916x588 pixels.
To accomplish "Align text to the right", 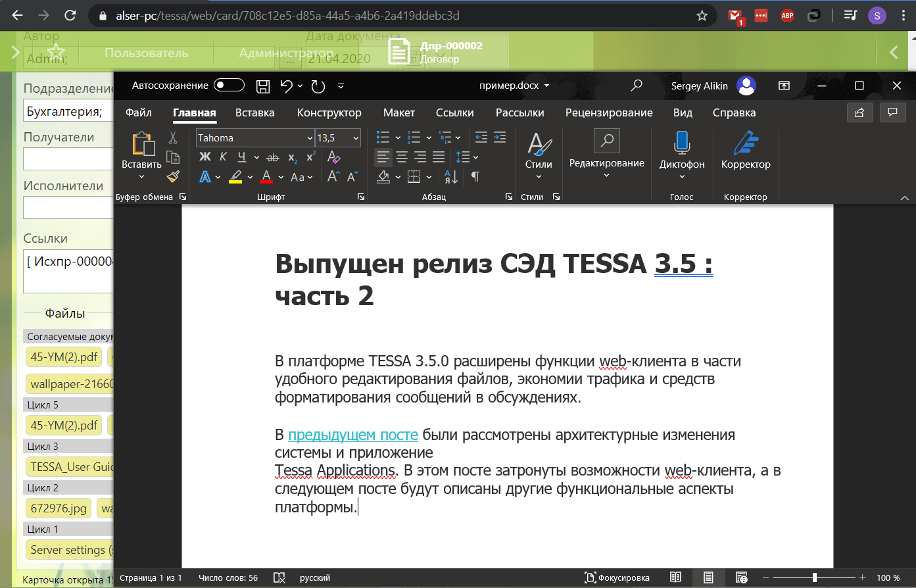I will coord(420,157).
